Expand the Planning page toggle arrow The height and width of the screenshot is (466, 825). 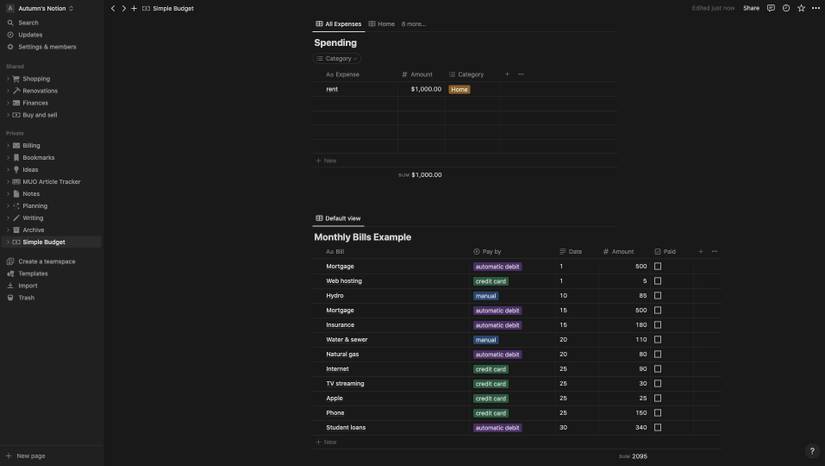pyautogui.click(x=8, y=206)
